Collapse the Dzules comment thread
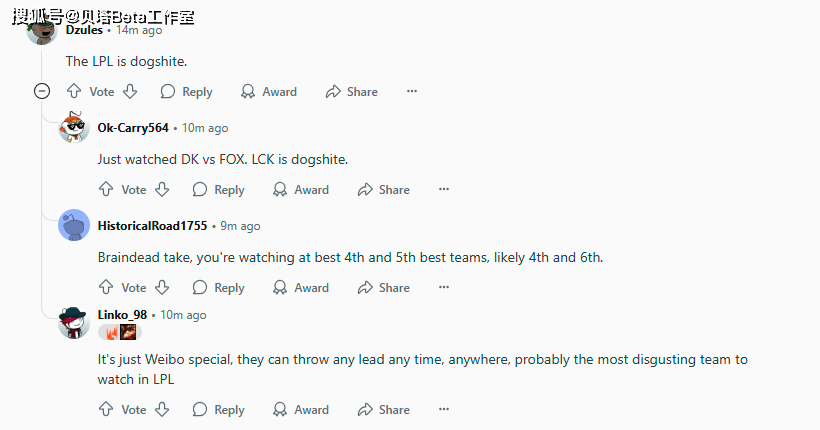 [42, 91]
